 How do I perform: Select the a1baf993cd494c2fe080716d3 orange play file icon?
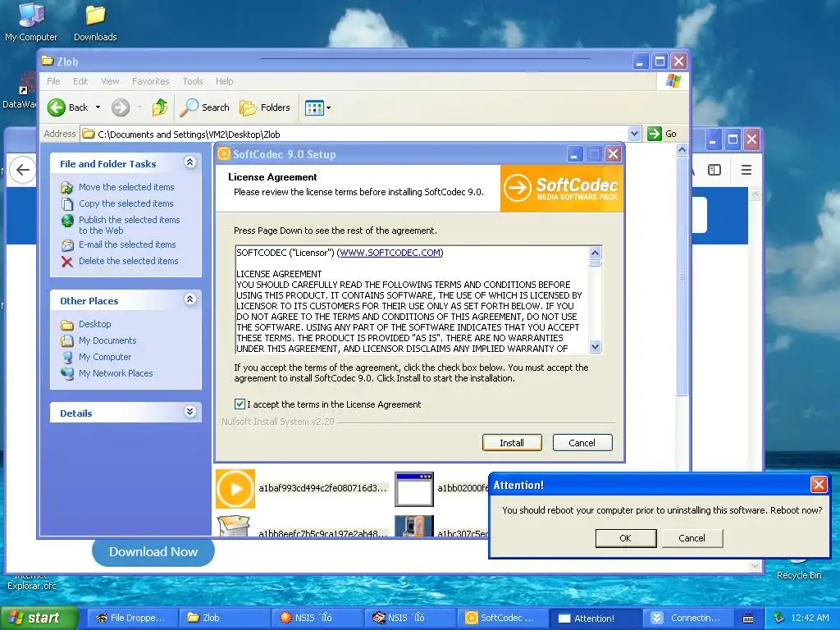point(235,489)
